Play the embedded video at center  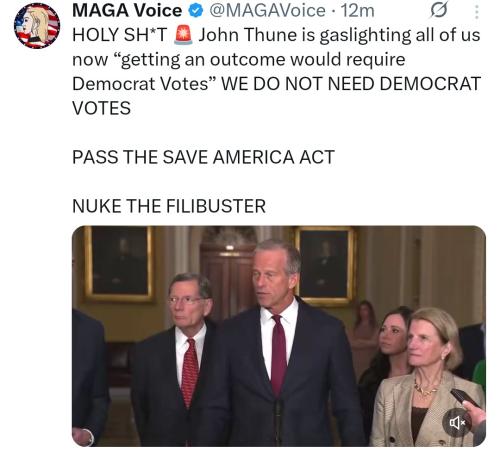(x=279, y=336)
